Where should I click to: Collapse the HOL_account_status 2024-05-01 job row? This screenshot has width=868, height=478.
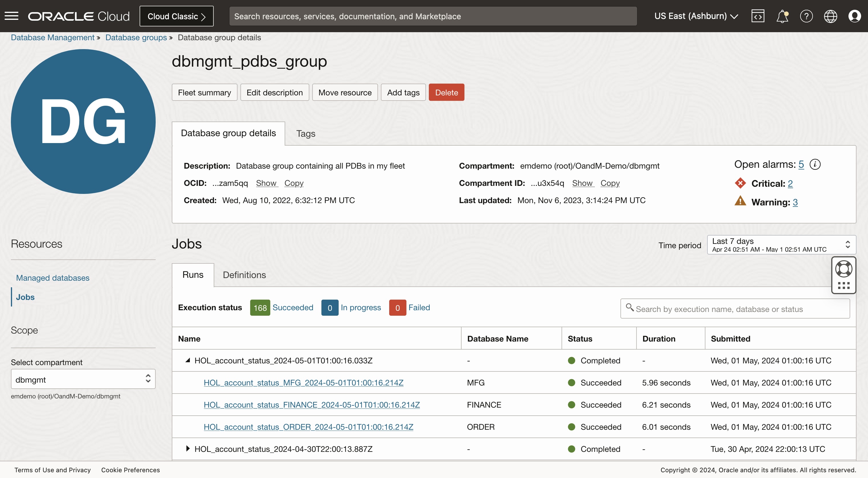click(x=188, y=360)
